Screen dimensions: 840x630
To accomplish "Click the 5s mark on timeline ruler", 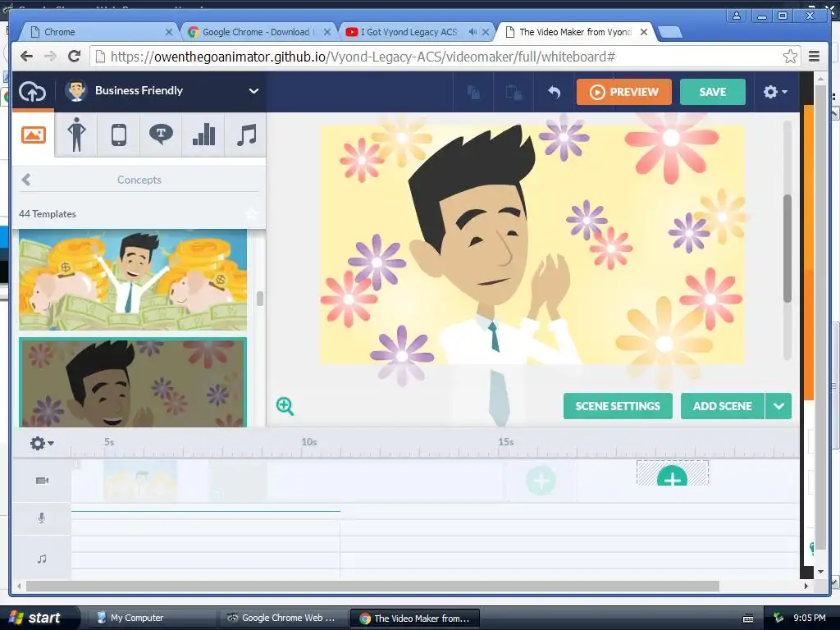I will coord(109,442).
